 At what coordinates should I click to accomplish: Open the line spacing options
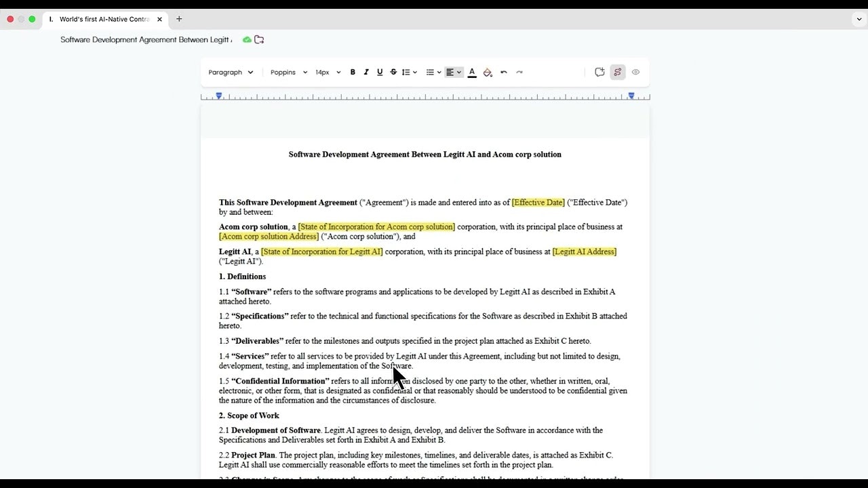pyautogui.click(x=409, y=72)
